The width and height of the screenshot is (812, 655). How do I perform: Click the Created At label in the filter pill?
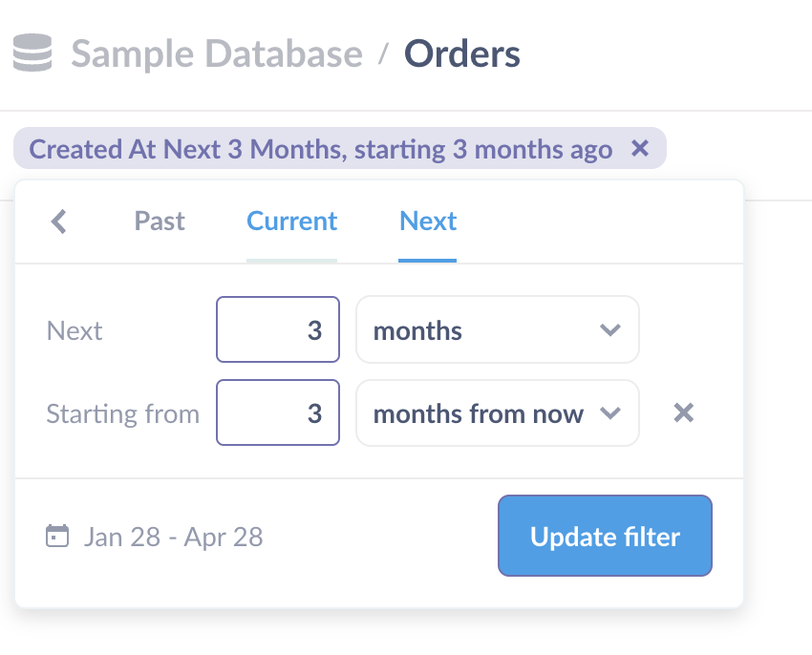[x=81, y=149]
